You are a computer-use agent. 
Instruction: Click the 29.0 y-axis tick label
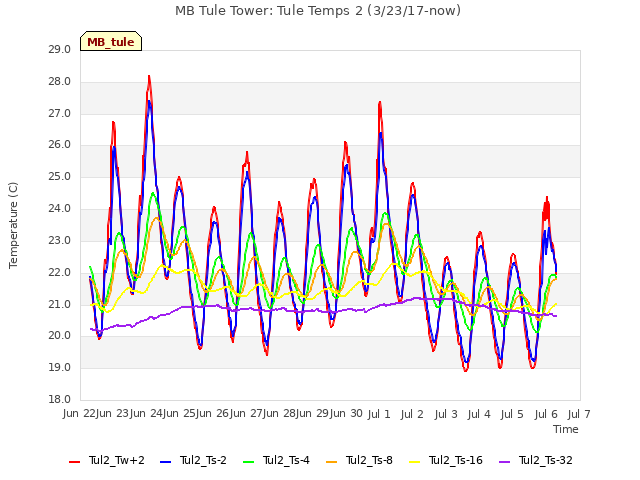click(60, 49)
